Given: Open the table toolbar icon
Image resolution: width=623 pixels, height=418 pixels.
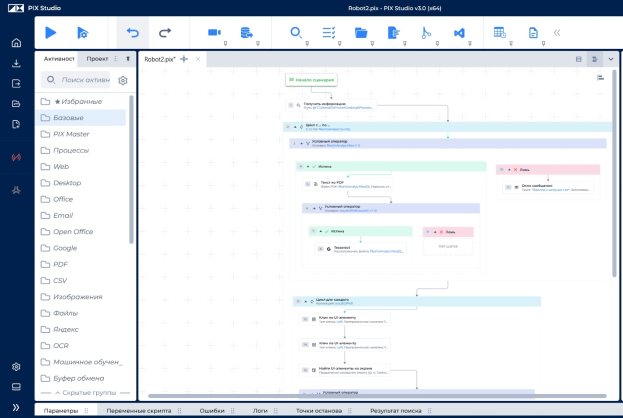Looking at the screenshot, I should coord(499,32).
